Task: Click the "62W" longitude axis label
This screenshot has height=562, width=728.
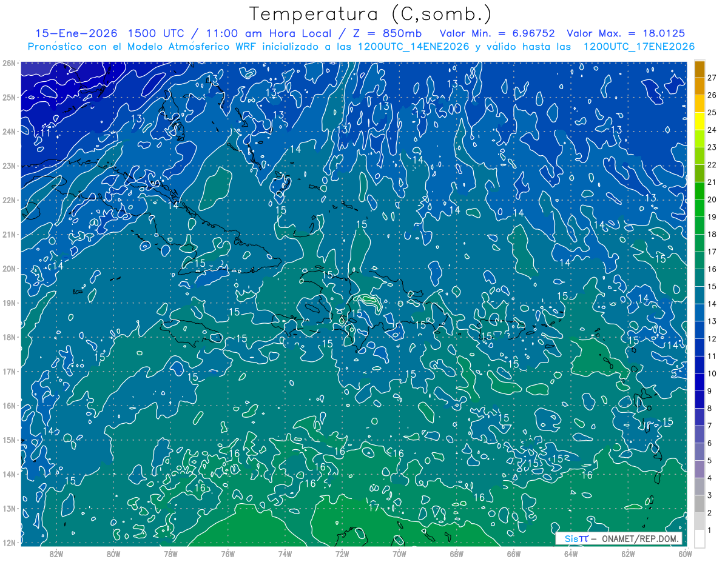Action: pos(628,554)
